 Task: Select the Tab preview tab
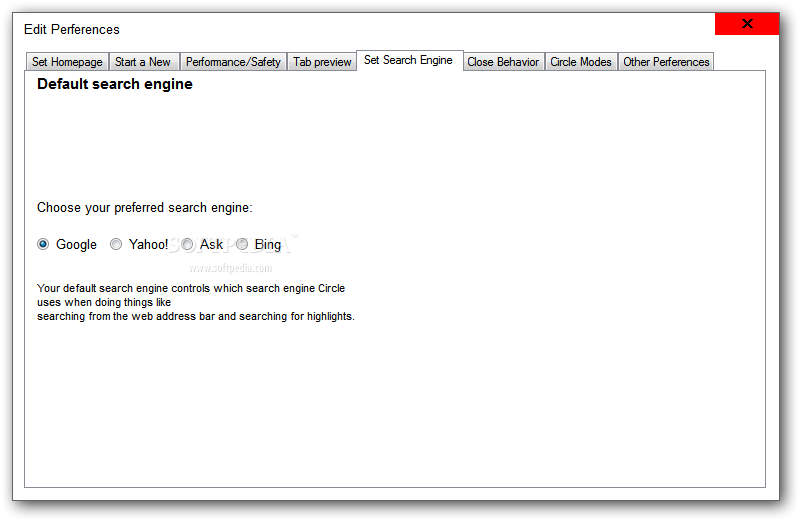pyautogui.click(x=322, y=62)
